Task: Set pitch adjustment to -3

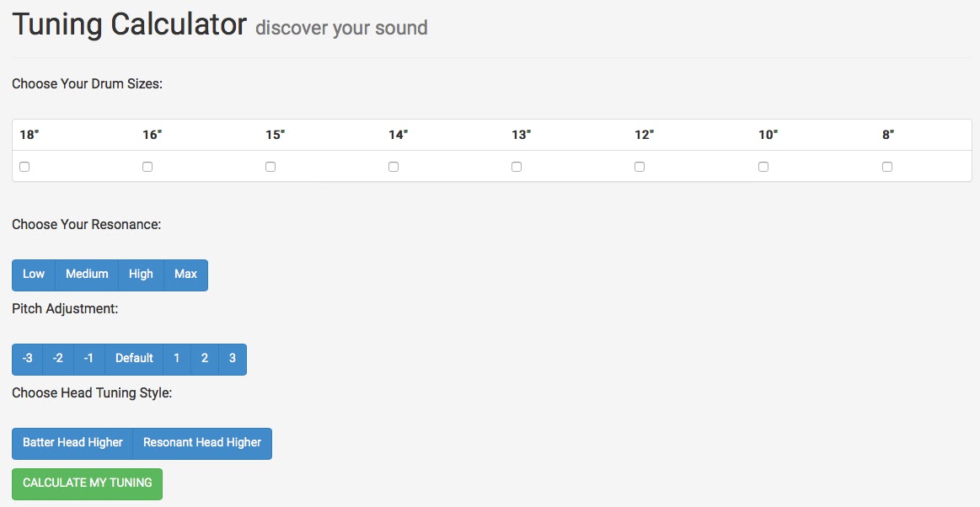Action: coord(27,359)
